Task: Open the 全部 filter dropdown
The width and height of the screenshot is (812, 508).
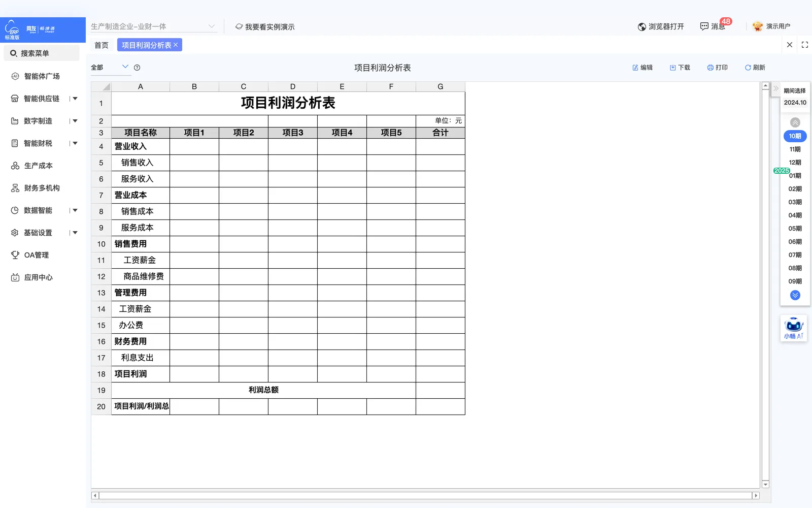Action: tap(111, 68)
